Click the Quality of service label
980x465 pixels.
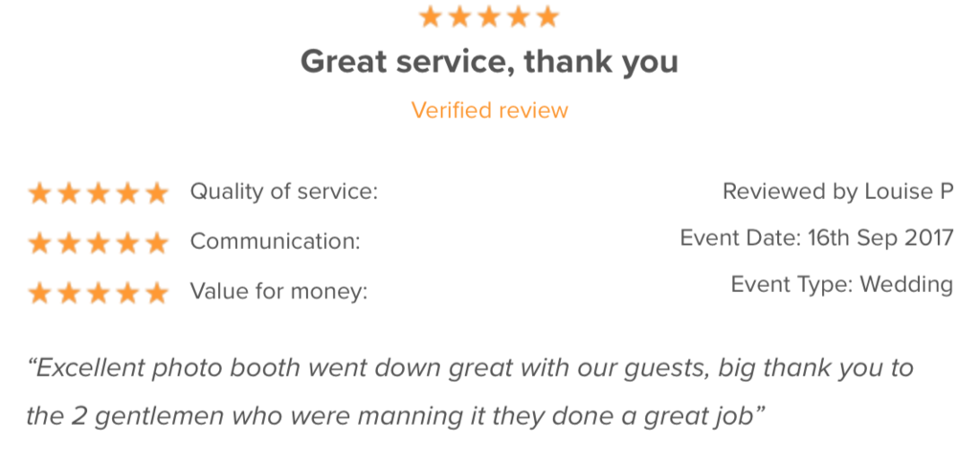point(284,191)
